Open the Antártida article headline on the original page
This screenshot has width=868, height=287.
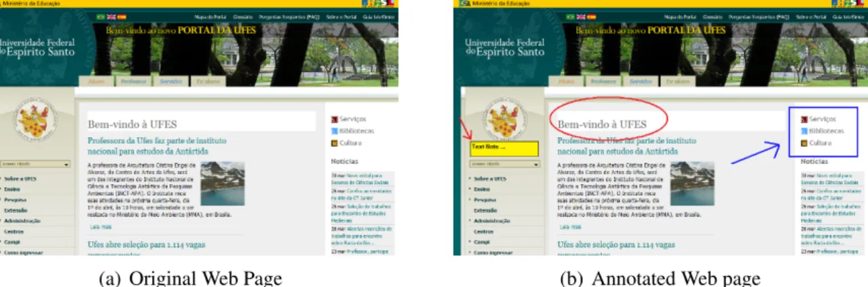pos(157,145)
